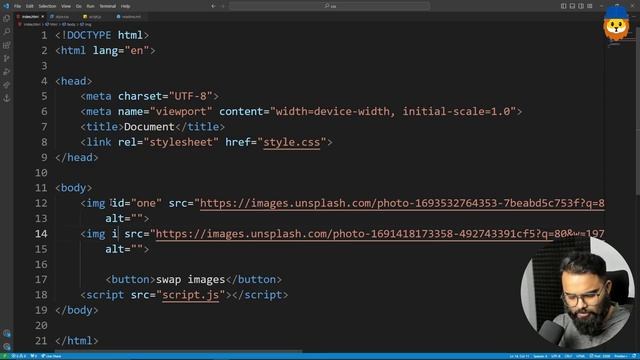The width and height of the screenshot is (640, 360).
Task: Click the cursor position status bar entry
Action: [519, 356]
